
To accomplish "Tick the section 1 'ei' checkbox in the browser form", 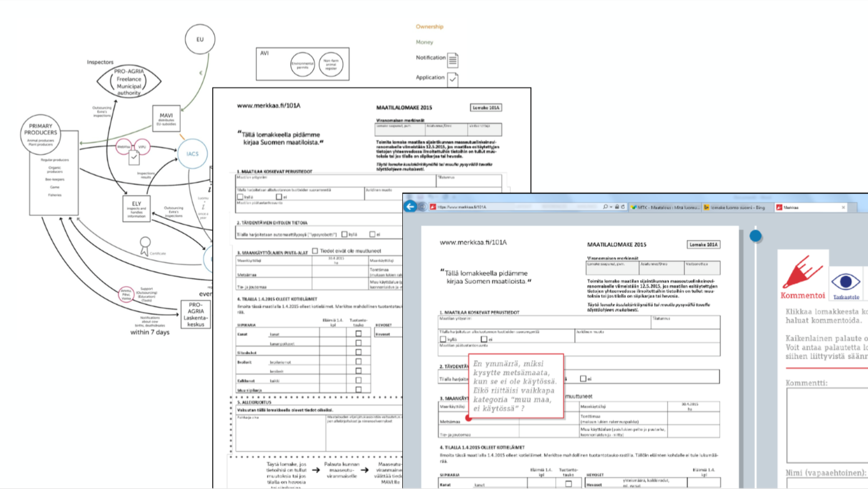I will click(484, 339).
